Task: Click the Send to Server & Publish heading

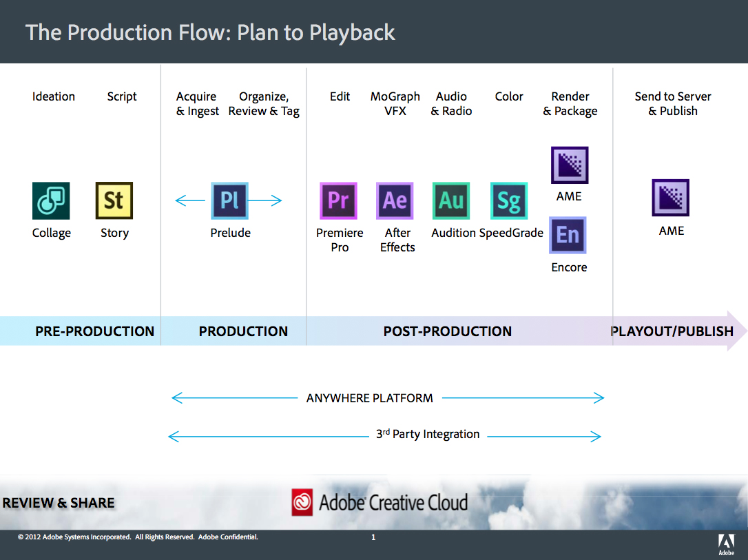Action: click(673, 103)
